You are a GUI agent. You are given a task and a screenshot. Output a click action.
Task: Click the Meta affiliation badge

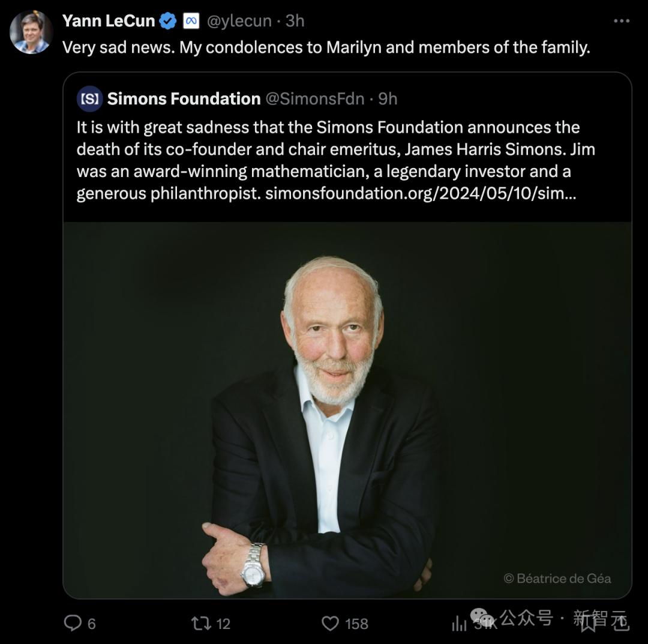click(190, 21)
